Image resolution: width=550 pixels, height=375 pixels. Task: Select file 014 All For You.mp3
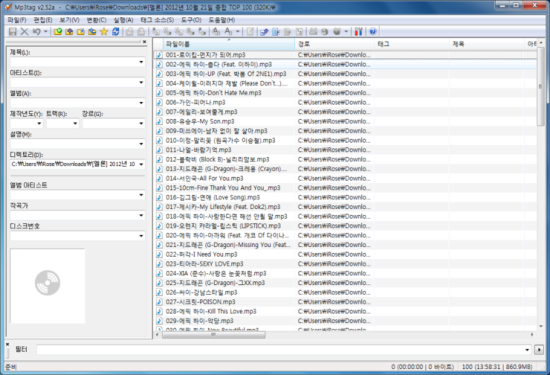(x=204, y=178)
